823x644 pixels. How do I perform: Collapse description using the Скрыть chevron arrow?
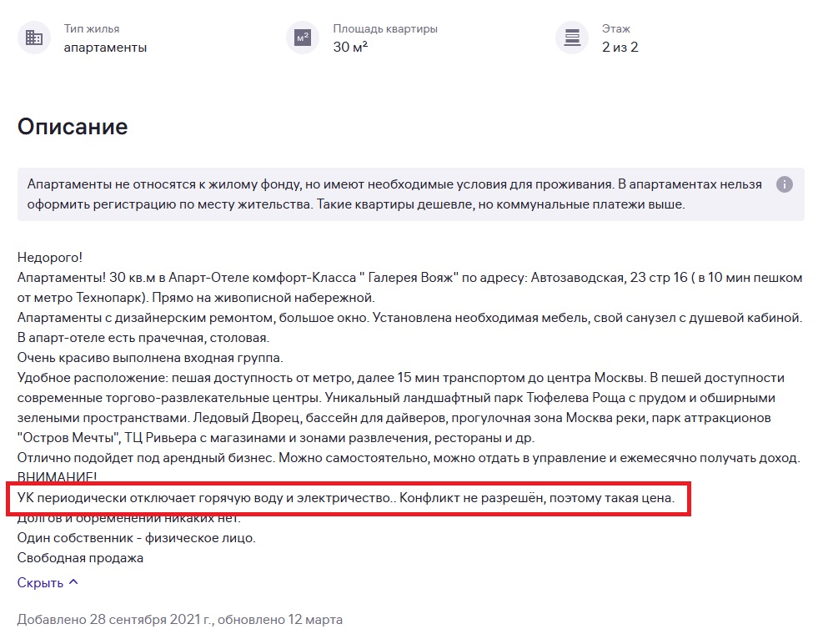(x=74, y=582)
